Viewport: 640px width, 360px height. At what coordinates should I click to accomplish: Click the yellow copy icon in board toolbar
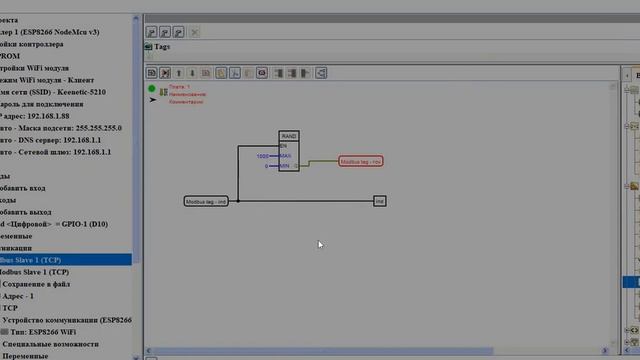(221, 73)
